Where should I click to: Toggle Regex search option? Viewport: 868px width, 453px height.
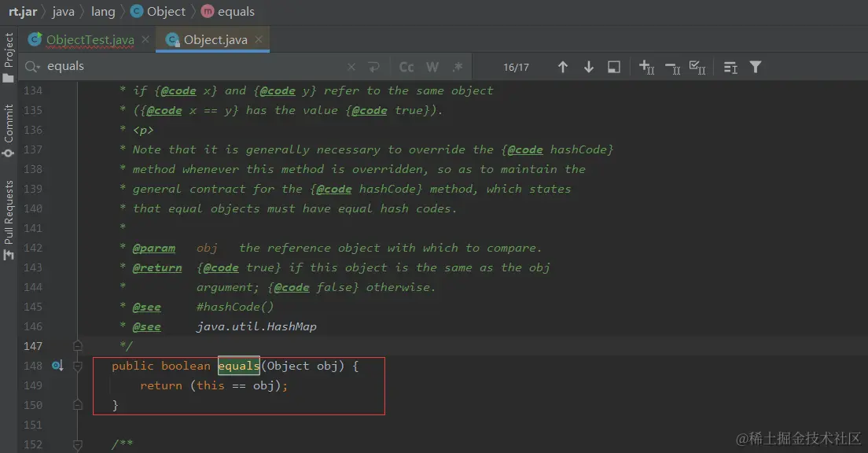tap(458, 67)
